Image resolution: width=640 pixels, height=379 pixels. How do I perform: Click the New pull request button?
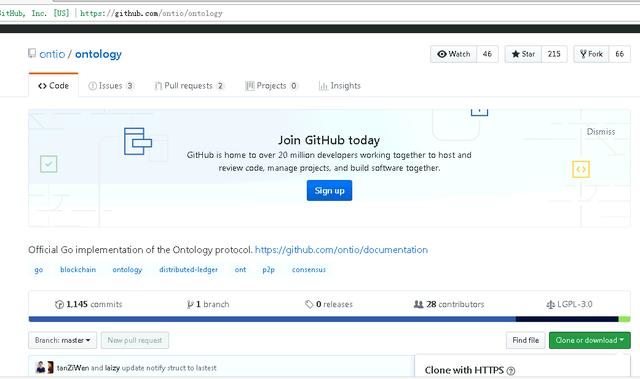coord(135,340)
